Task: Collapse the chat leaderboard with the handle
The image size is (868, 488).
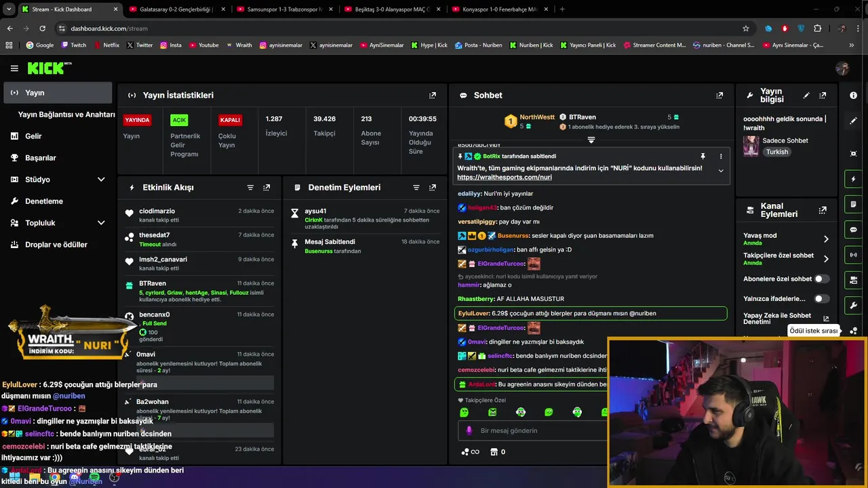Action: click(x=591, y=140)
